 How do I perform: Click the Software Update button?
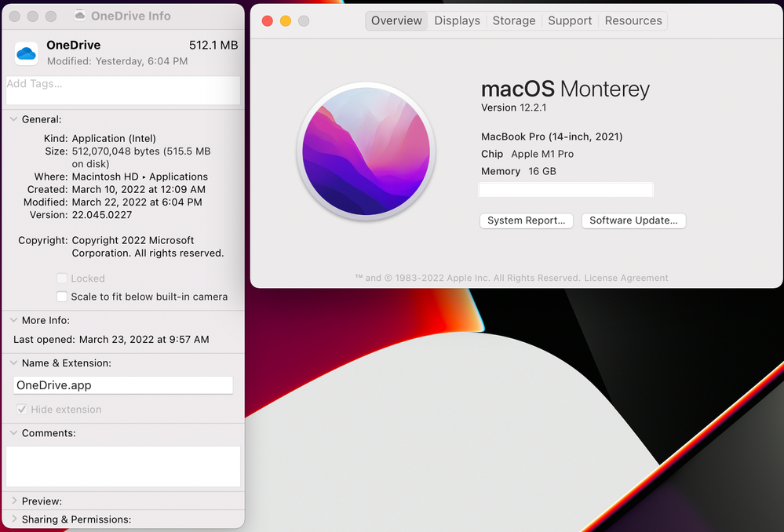pos(633,220)
